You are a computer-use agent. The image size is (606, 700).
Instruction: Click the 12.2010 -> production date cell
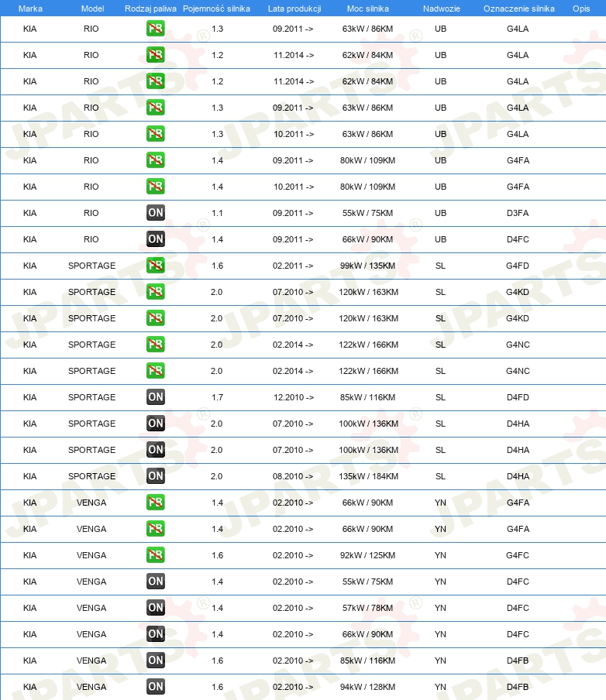click(294, 397)
